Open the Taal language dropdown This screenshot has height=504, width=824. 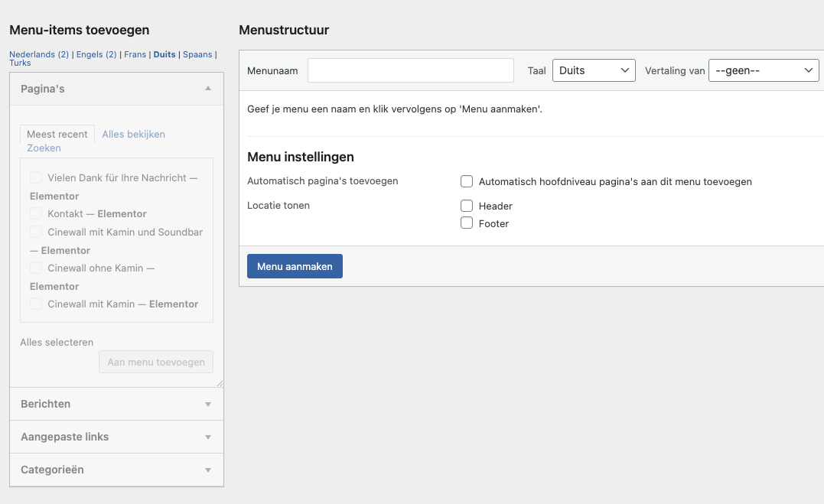pyautogui.click(x=593, y=70)
